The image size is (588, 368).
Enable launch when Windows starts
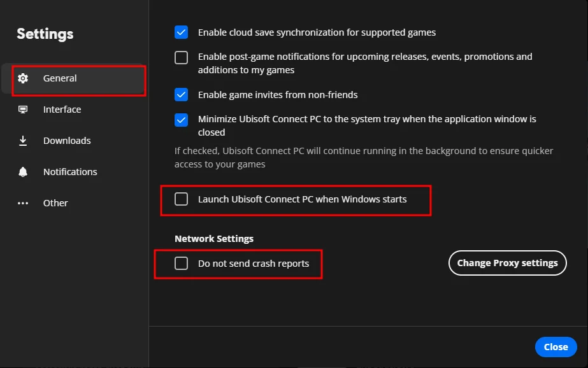(x=182, y=199)
